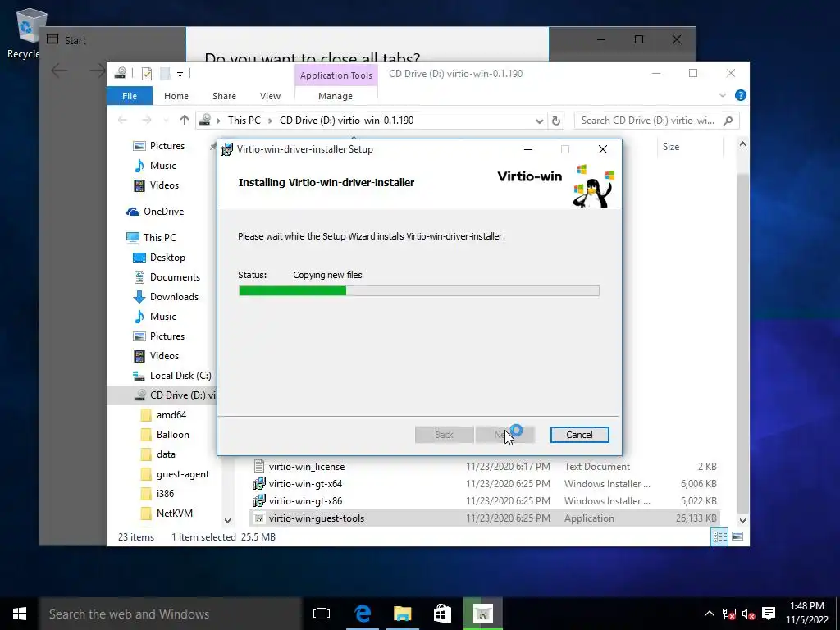This screenshot has width=840, height=630.
Task: Show hidden tray icons chevron
Action: [x=710, y=614]
